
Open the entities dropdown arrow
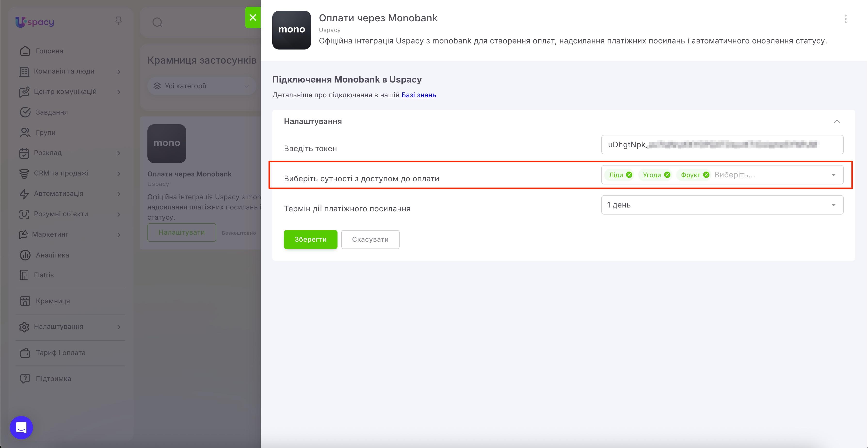833,175
